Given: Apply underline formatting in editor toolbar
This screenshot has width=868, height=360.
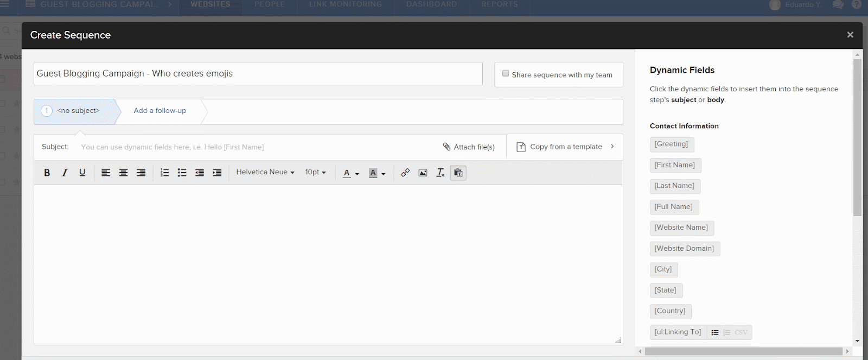Looking at the screenshot, I should click(82, 173).
